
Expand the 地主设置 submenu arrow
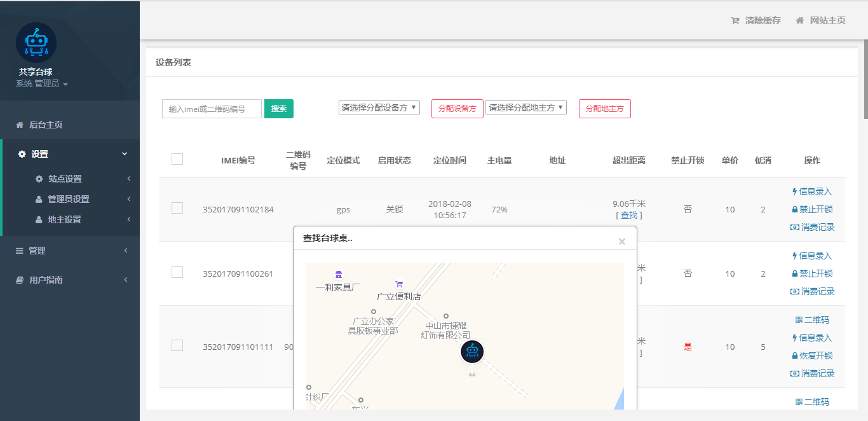[128, 219]
